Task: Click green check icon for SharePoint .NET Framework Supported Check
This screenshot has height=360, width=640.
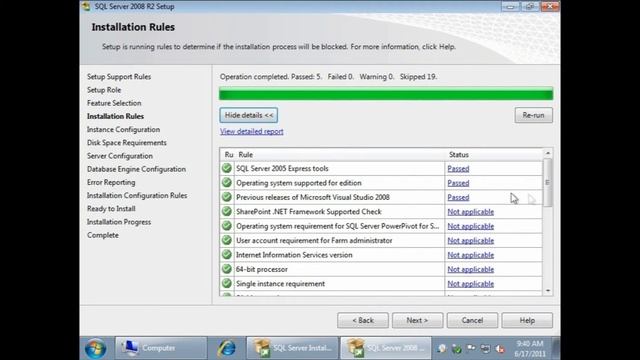Action: point(227,211)
